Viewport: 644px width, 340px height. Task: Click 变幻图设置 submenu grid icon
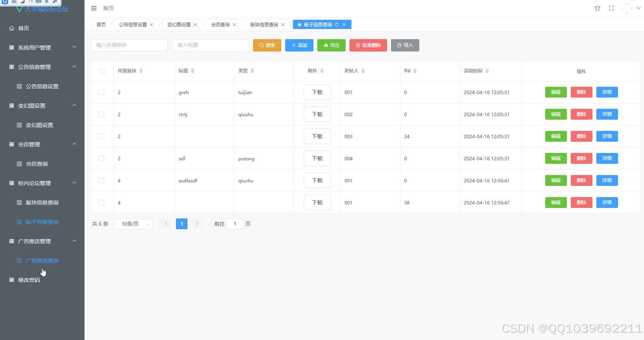pos(19,125)
